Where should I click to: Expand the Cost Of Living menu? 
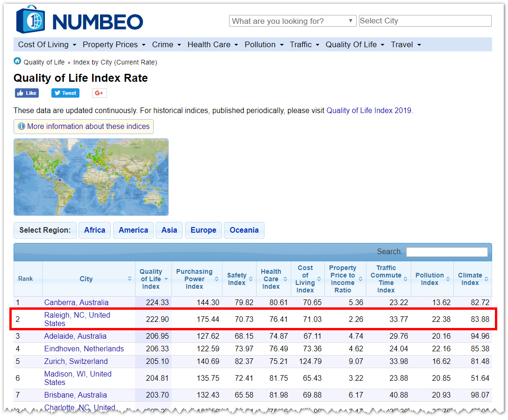[x=47, y=45]
